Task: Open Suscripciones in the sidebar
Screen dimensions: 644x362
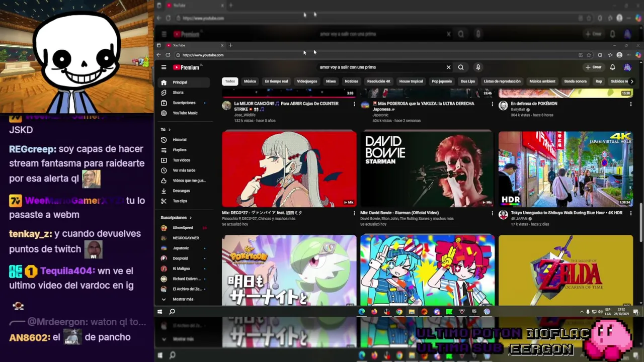Action: pyautogui.click(x=184, y=103)
